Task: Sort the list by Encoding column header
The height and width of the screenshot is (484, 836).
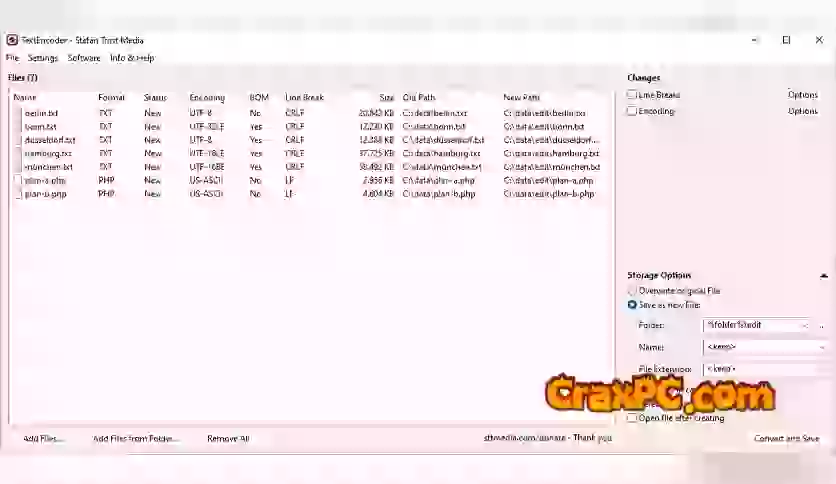Action: [x=207, y=98]
